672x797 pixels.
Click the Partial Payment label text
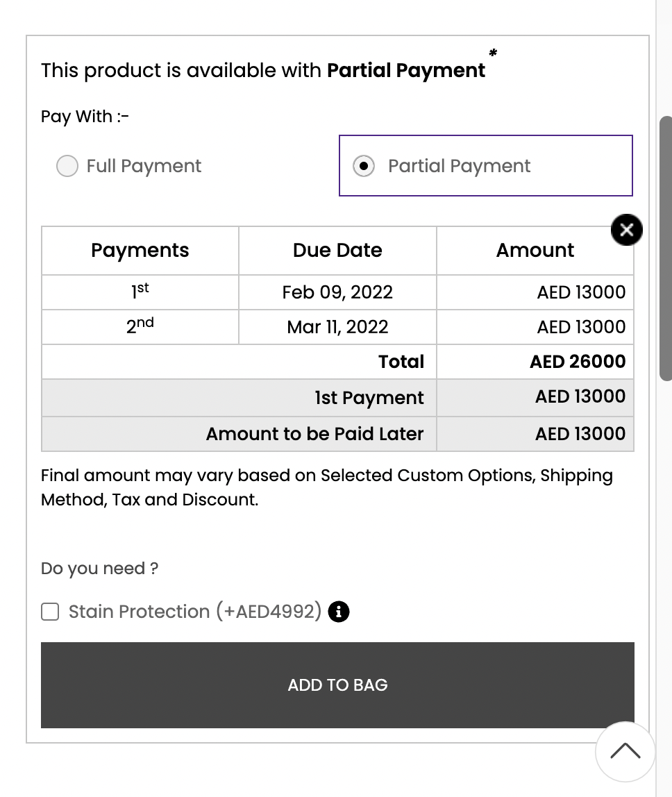(459, 166)
